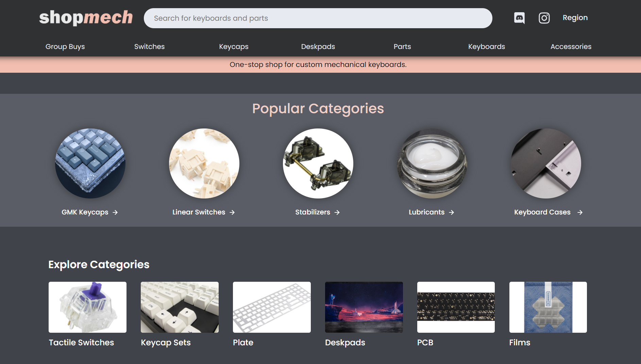Image resolution: width=641 pixels, height=364 pixels.
Task: Click the Linear Switches arrow icon
Action: coord(233,212)
